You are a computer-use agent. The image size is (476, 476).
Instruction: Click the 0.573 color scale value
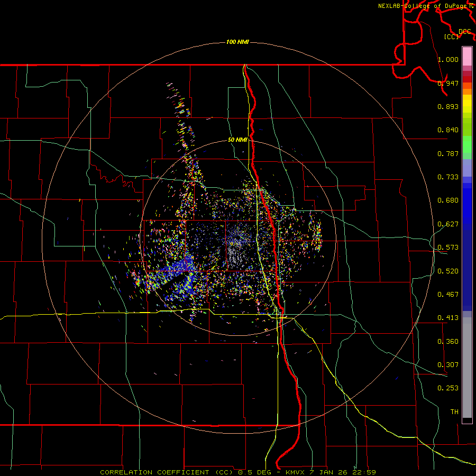pyautogui.click(x=448, y=248)
